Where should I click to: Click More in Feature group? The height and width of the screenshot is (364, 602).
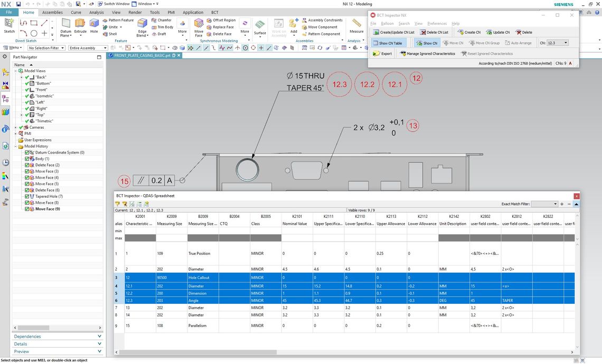[182, 27]
